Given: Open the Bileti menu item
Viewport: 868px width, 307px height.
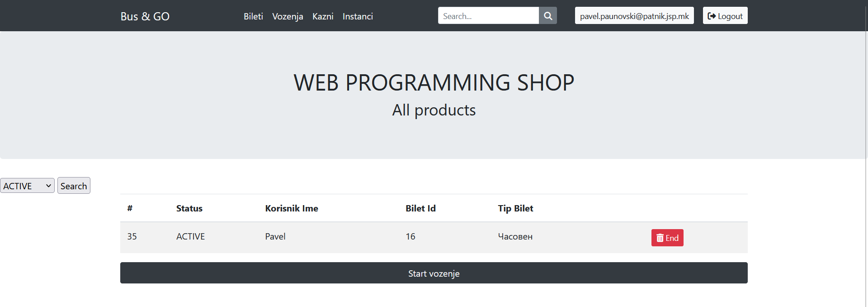Looking at the screenshot, I should (253, 16).
